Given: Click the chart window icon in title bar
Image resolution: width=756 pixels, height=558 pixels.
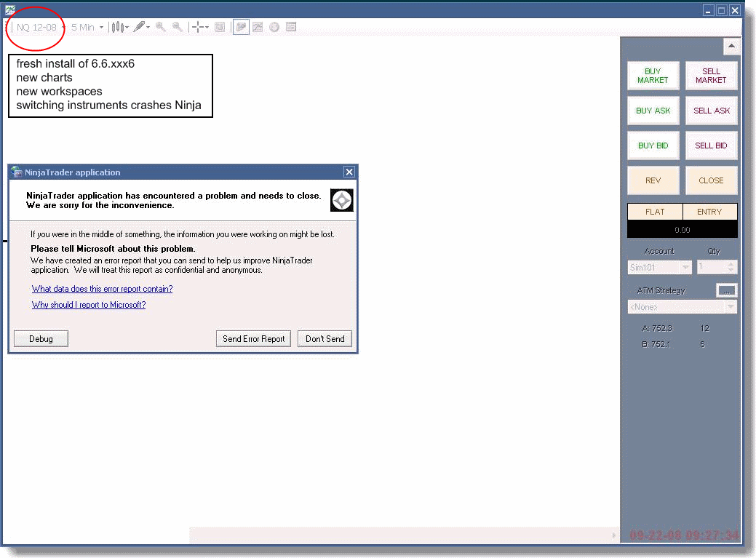Looking at the screenshot, I should (9, 9).
